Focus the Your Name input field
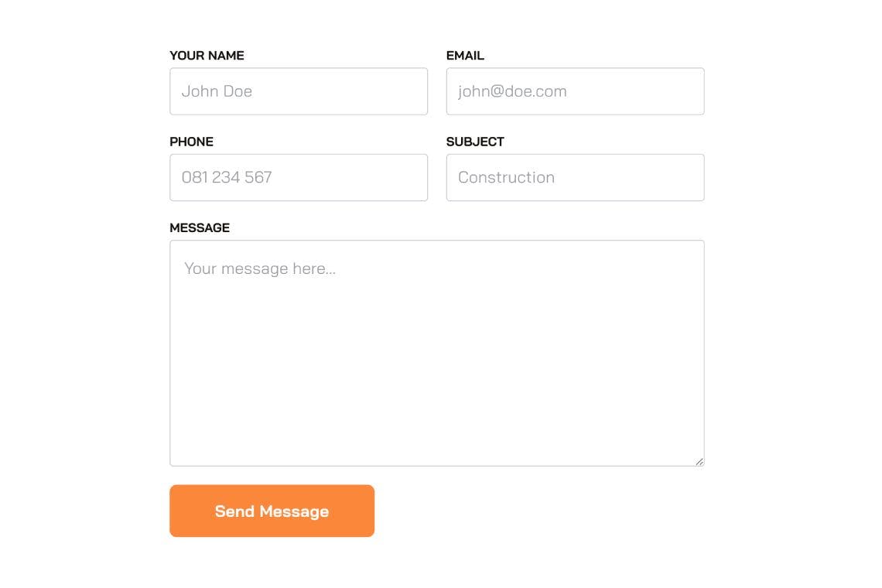The height and width of the screenshot is (588, 882). point(299,91)
